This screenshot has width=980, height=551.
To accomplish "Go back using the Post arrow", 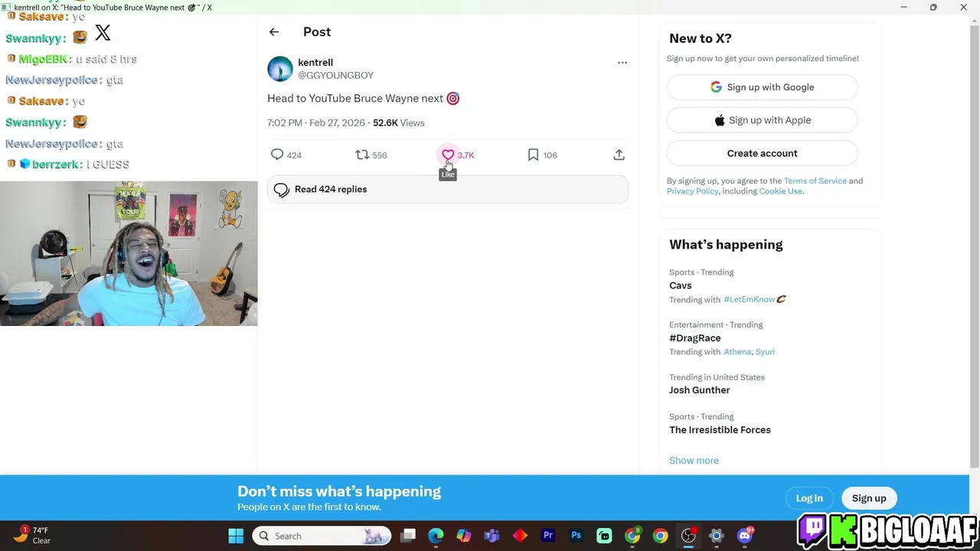I will click(x=274, y=32).
